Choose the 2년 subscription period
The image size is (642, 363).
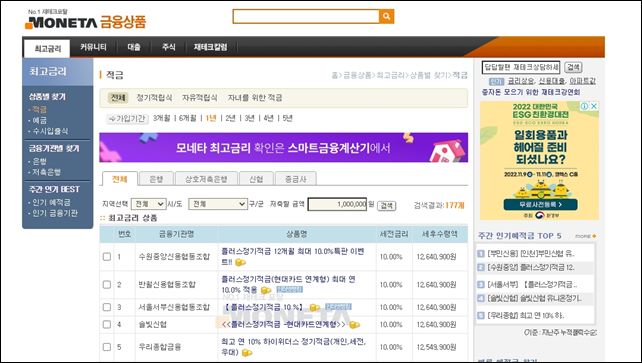231,118
